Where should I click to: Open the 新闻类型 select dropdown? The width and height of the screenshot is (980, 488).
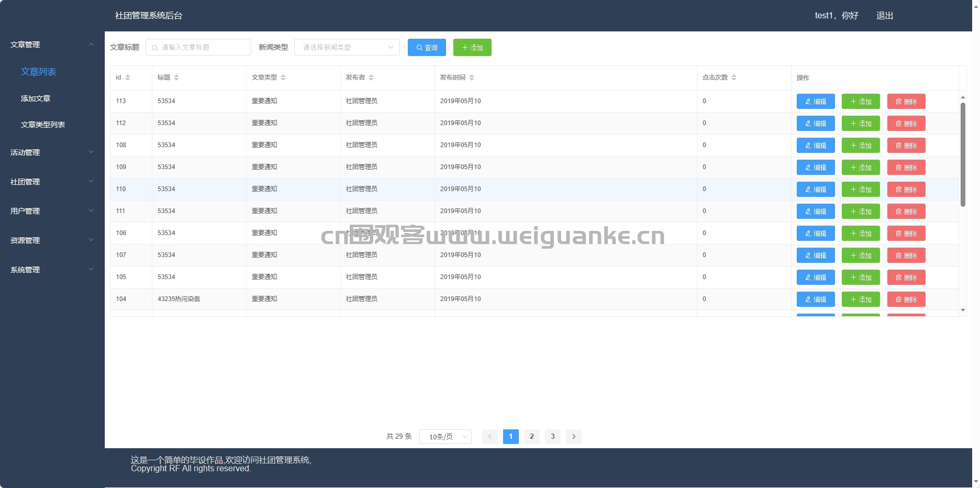(x=347, y=47)
